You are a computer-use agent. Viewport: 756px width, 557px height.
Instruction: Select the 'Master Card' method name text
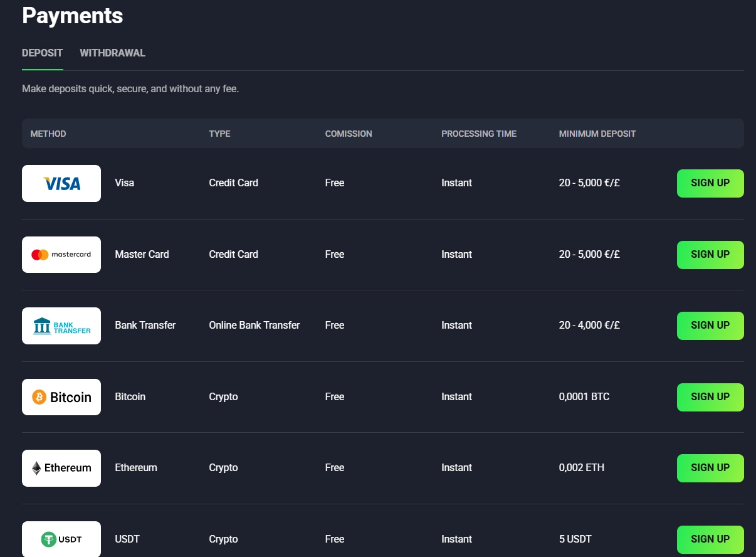[142, 255]
